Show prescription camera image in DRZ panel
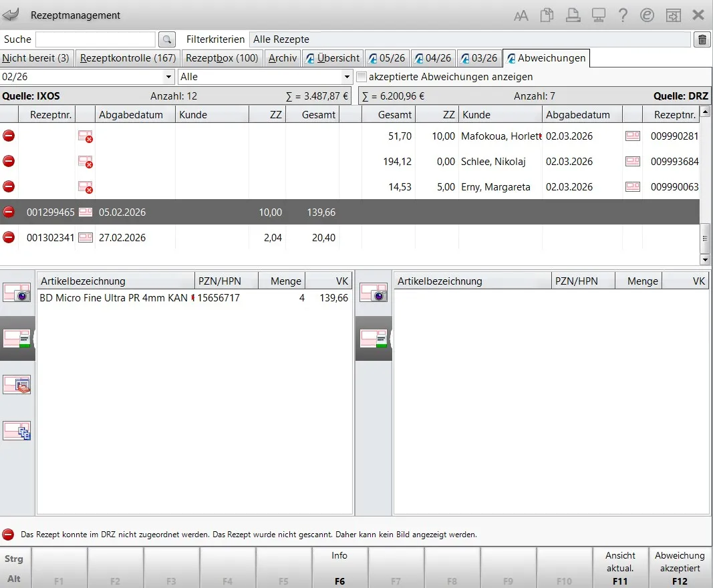Image resolution: width=713 pixels, height=588 pixels. coord(374,293)
